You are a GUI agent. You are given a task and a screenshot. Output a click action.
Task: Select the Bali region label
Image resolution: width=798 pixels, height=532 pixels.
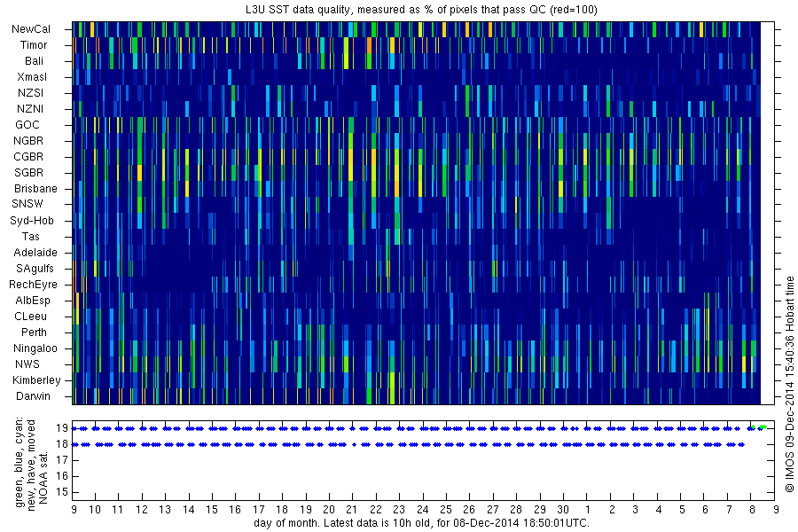(x=34, y=61)
